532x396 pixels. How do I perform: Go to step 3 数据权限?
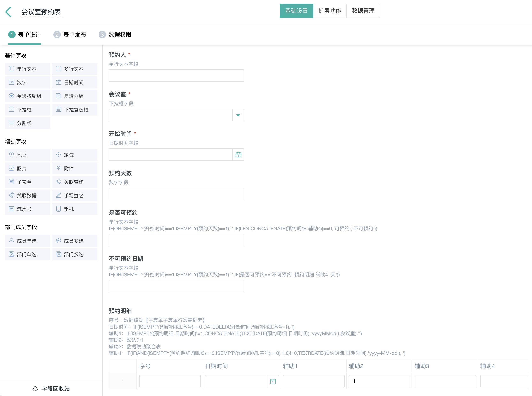pyautogui.click(x=115, y=35)
